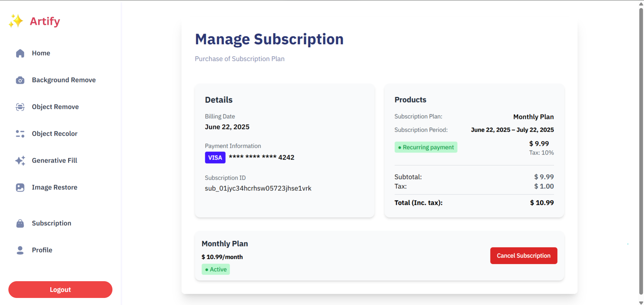The width and height of the screenshot is (644, 305).
Task: Click the 'Tax:' label below Subtotal
Action: [x=400, y=186]
